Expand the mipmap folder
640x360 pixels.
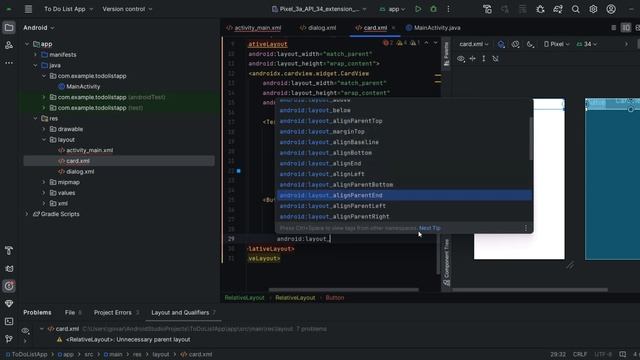(44, 182)
